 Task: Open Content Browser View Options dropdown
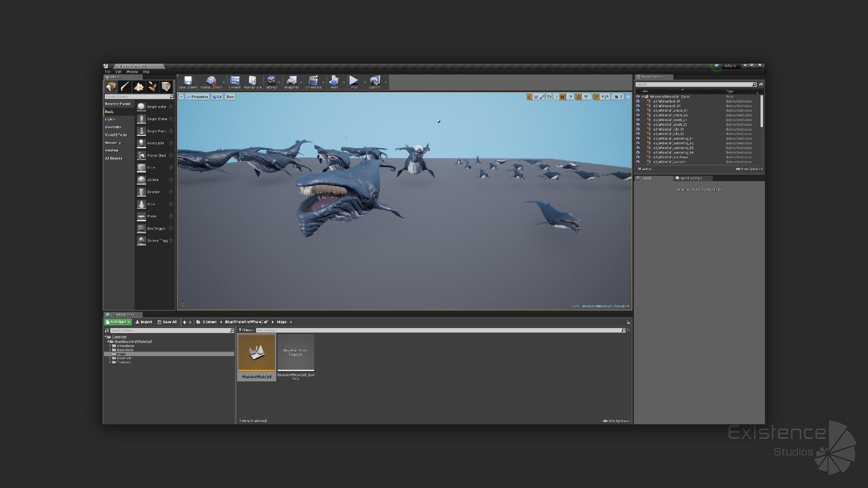tap(617, 421)
